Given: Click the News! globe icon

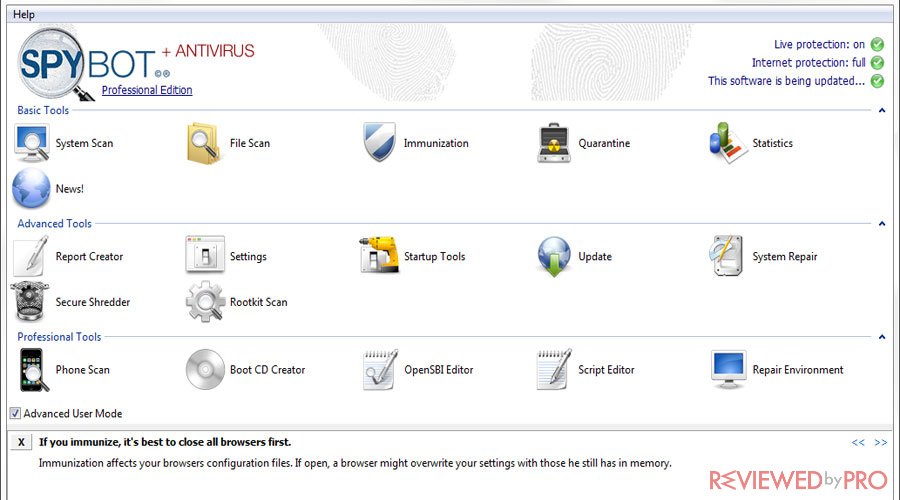Looking at the screenshot, I should click(32, 188).
